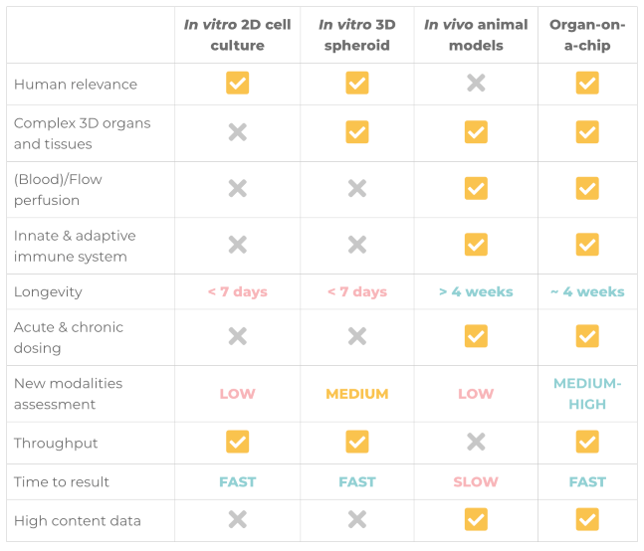Click the X mark for animal models Human relevance

pyautogui.click(x=476, y=83)
